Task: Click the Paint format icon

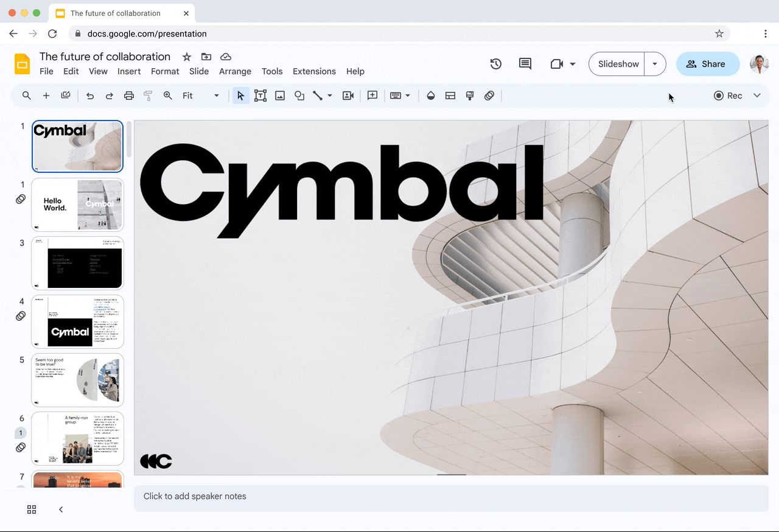Action: (x=148, y=96)
